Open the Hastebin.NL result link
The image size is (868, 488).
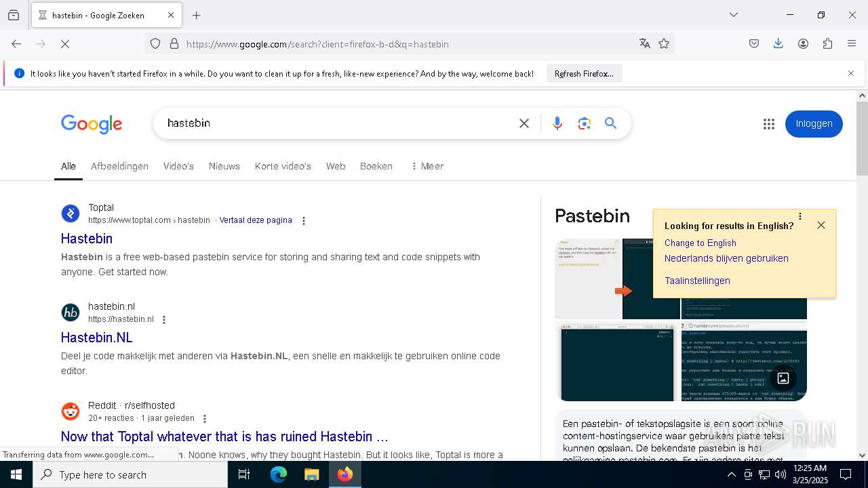tap(96, 338)
